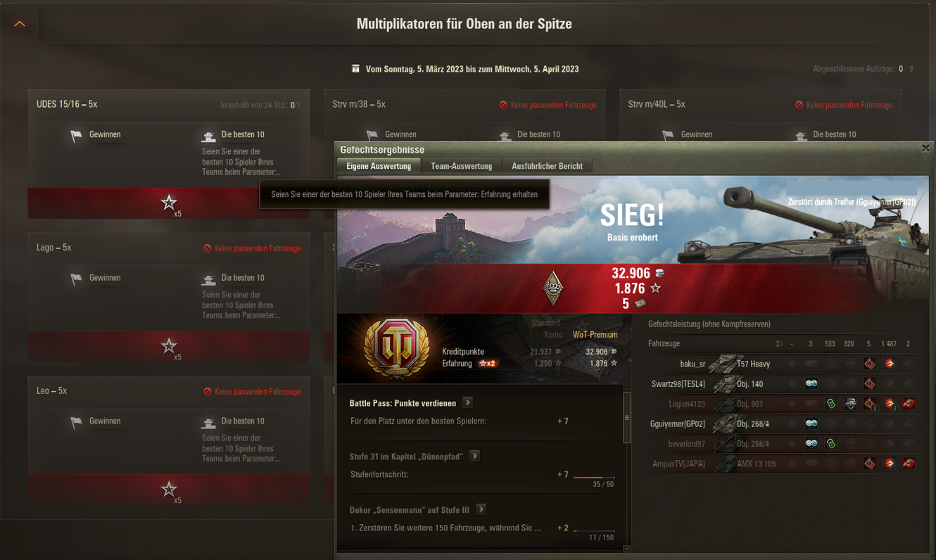The height and width of the screenshot is (560, 936).
Task: Collapse the panel with the top-left up arrow
Action: point(20,24)
